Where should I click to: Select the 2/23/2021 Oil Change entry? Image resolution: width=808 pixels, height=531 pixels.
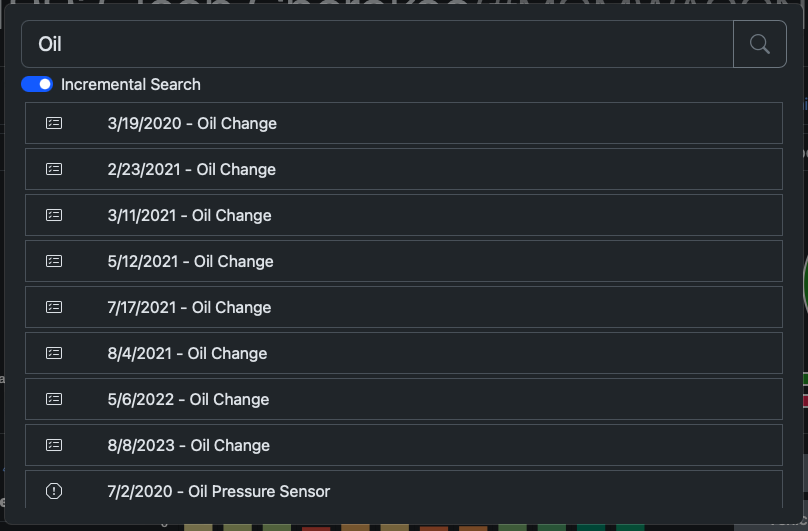192,169
